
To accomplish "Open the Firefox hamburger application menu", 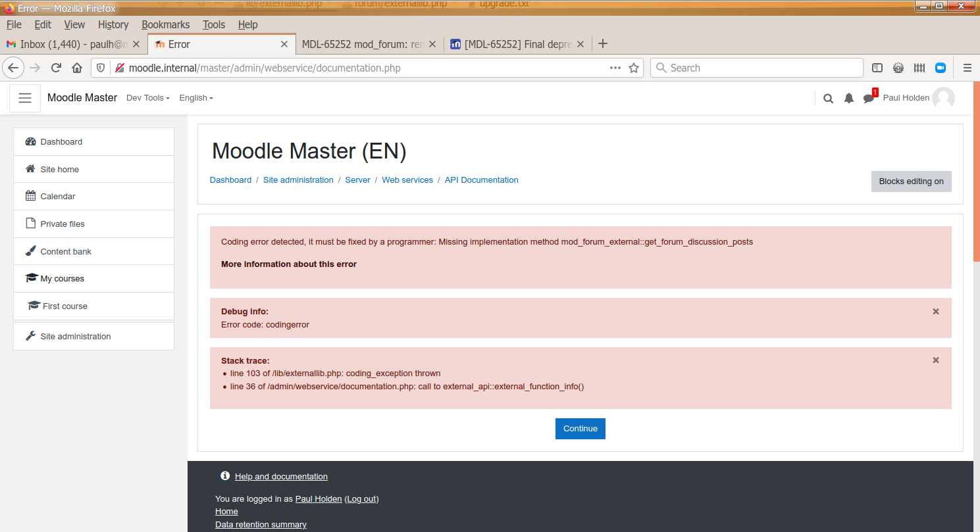I will [x=967, y=68].
